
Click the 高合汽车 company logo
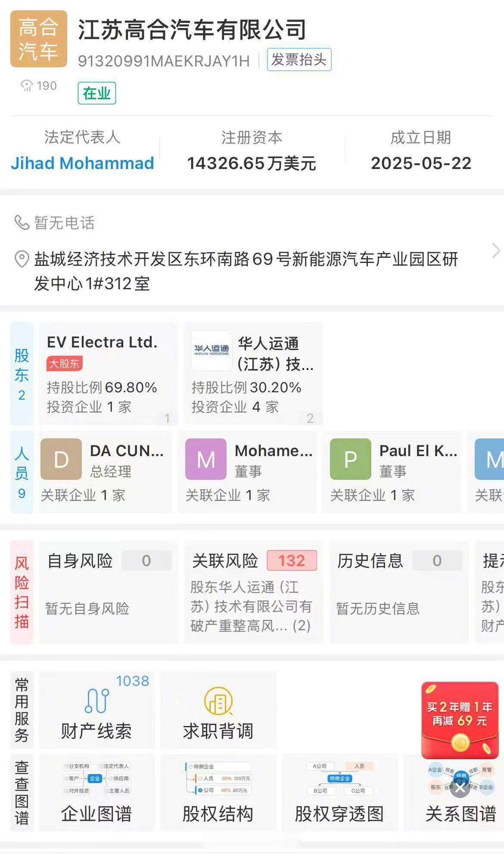click(x=39, y=39)
